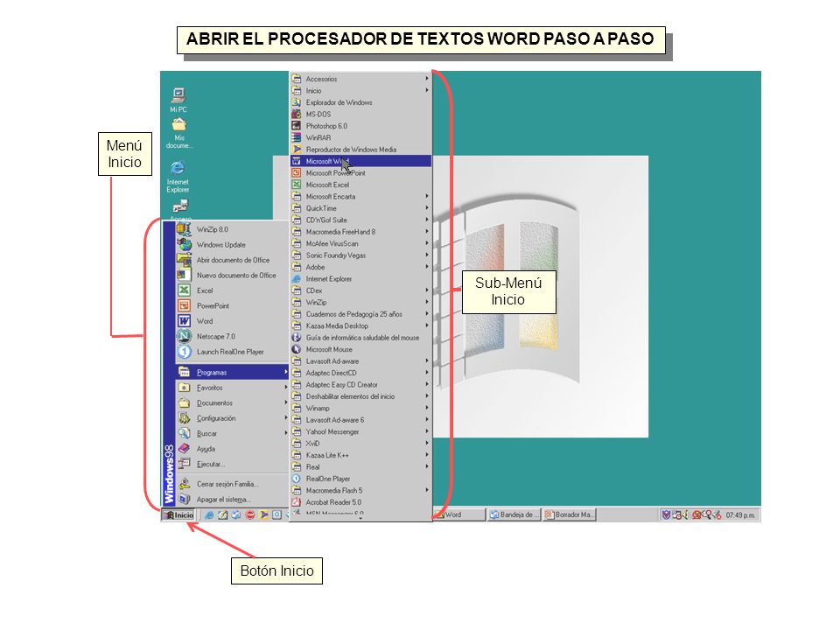Viewport: 840px width, 630px height.
Task: Click the Microsoft PowerPoint icon in submenu
Action: pos(297,172)
